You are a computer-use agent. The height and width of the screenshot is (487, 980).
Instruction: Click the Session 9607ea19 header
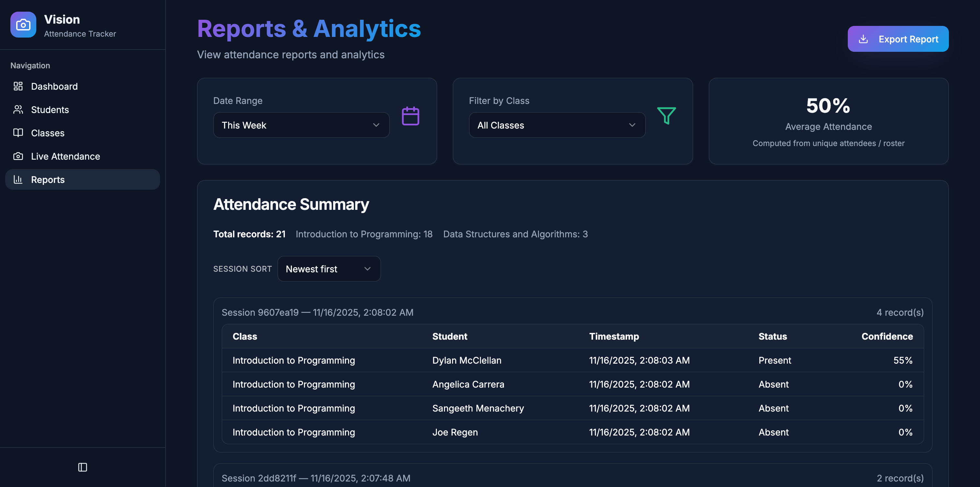[317, 312]
